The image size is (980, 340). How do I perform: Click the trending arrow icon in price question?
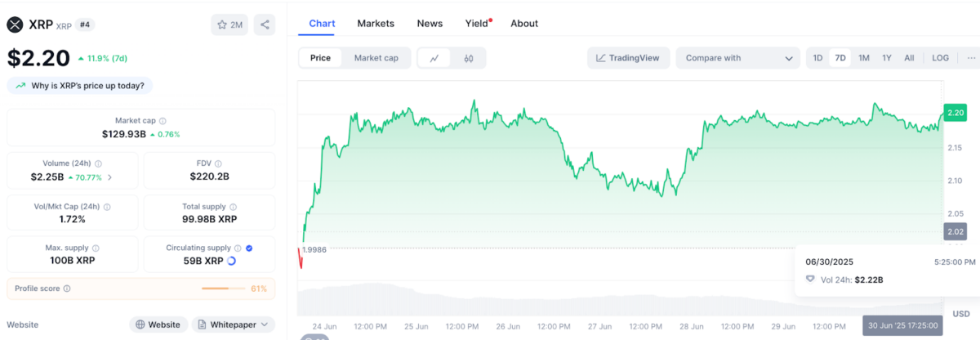(x=20, y=85)
